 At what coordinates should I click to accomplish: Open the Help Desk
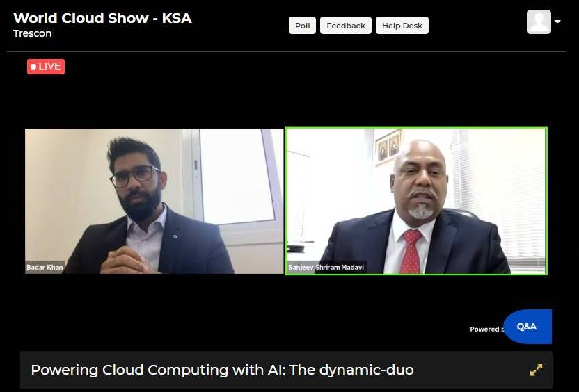click(x=402, y=26)
